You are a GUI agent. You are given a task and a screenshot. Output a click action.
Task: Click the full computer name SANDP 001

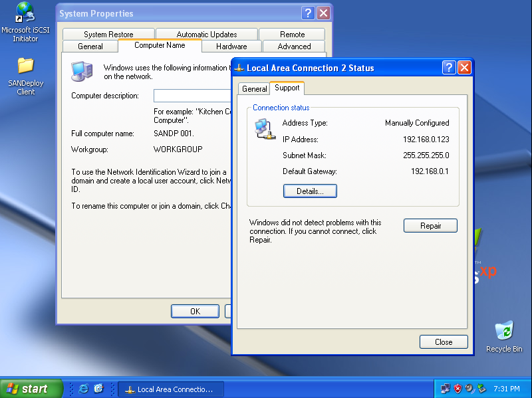(x=174, y=134)
